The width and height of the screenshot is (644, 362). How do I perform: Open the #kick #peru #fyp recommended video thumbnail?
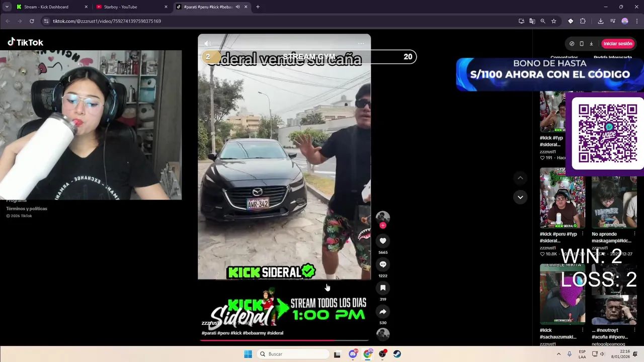[562, 198]
